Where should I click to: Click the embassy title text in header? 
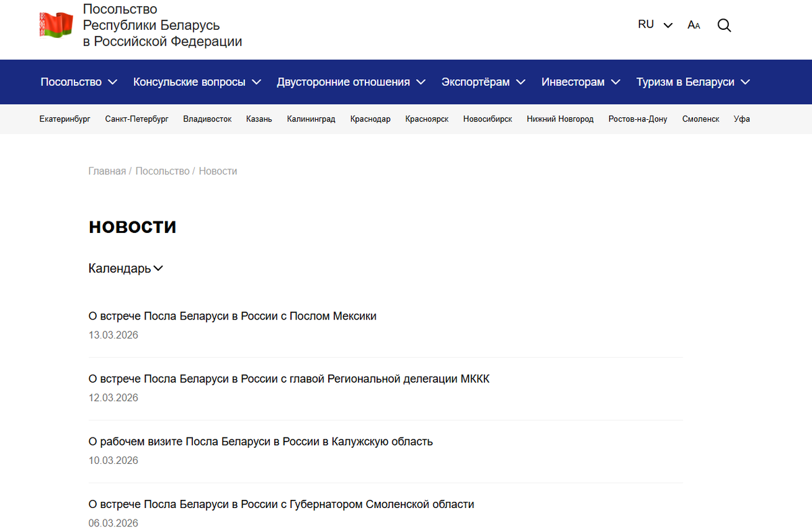[x=162, y=26]
